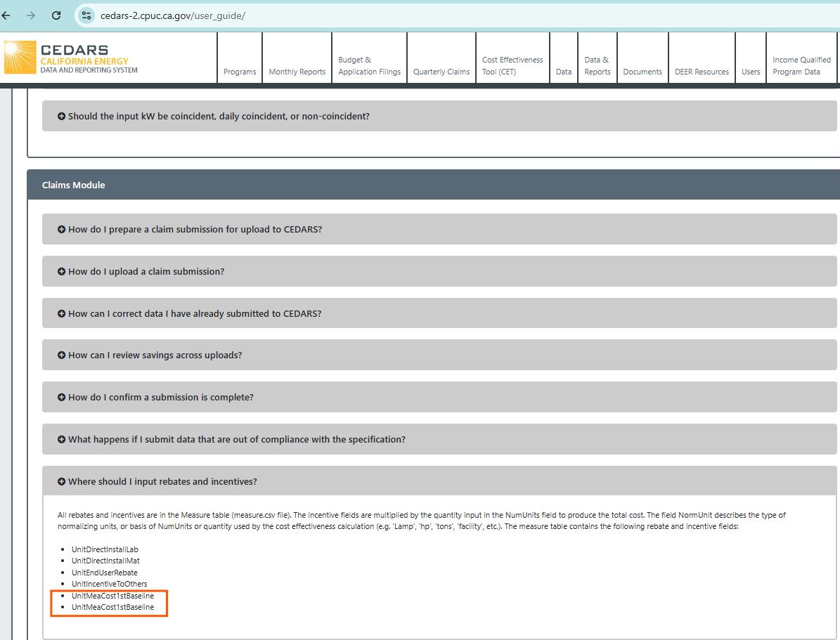Click plus icon beside 'Should the input kW' question
This screenshot has height=640, width=840.
(x=62, y=117)
